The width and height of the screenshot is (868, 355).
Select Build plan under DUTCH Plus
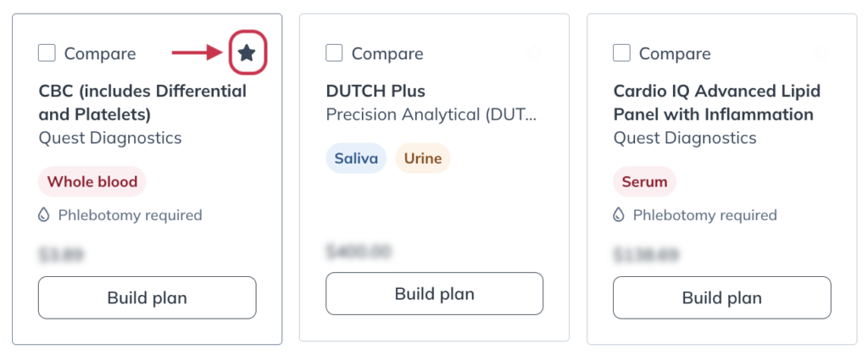[435, 294]
